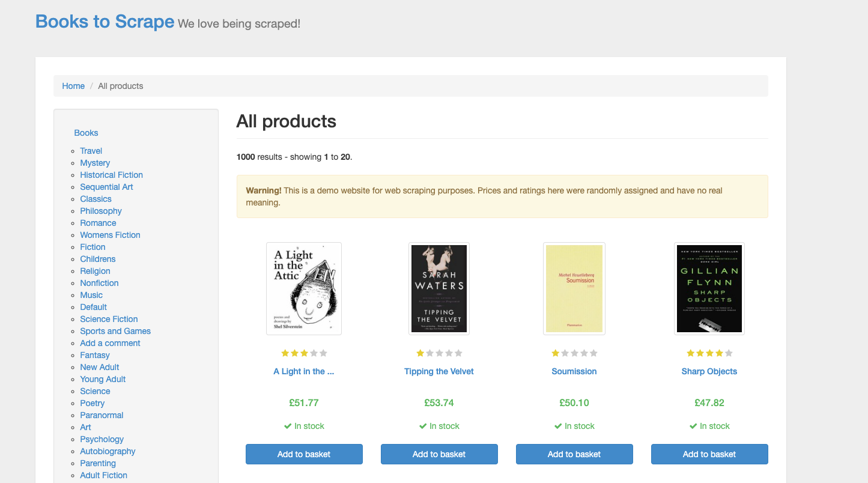
Task: Click the A Light in the Attic star rating
Action: [304, 353]
